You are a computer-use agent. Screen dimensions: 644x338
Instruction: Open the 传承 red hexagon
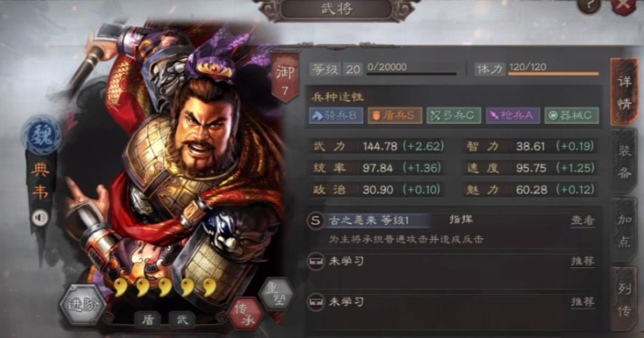point(245,315)
